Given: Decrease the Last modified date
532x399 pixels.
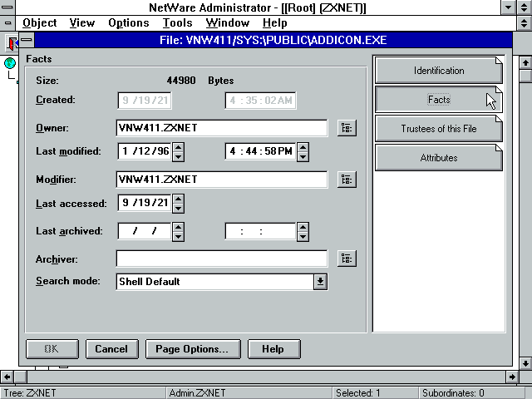Looking at the screenshot, I should pyautogui.click(x=178, y=156).
